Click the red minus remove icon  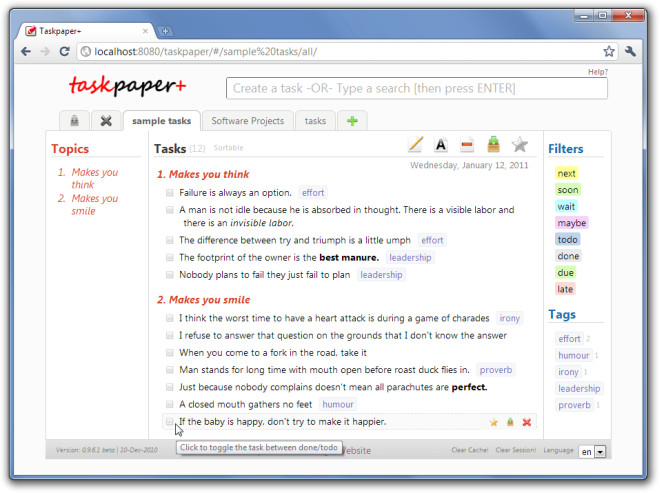[467, 145]
